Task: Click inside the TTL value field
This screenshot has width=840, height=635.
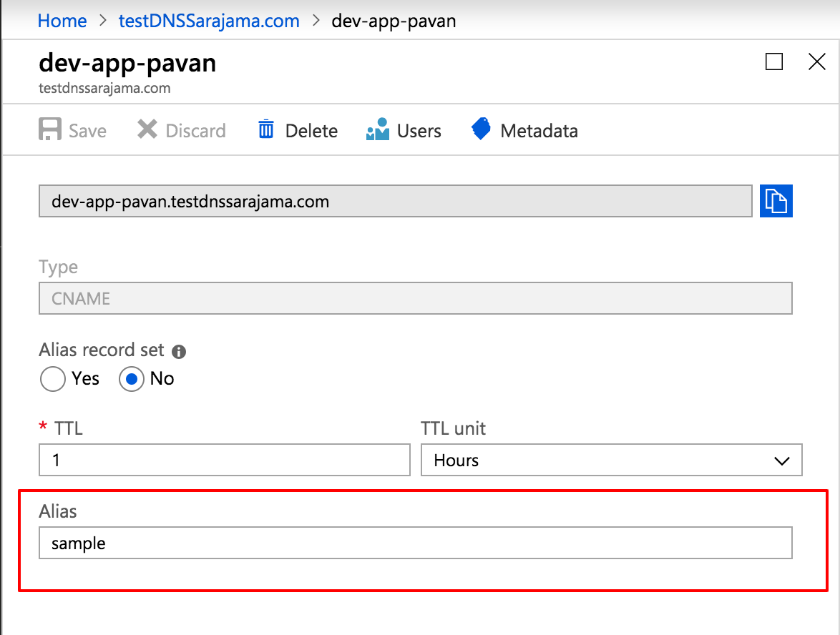Action: [224, 460]
